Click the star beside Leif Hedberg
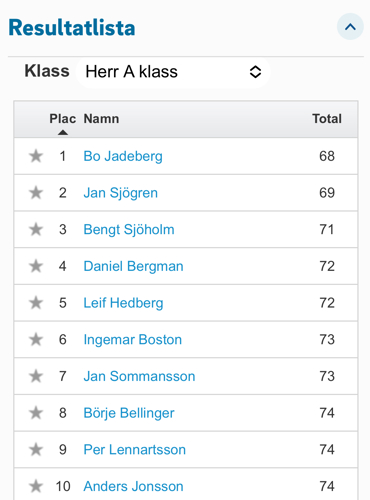370x500 pixels. 36,303
